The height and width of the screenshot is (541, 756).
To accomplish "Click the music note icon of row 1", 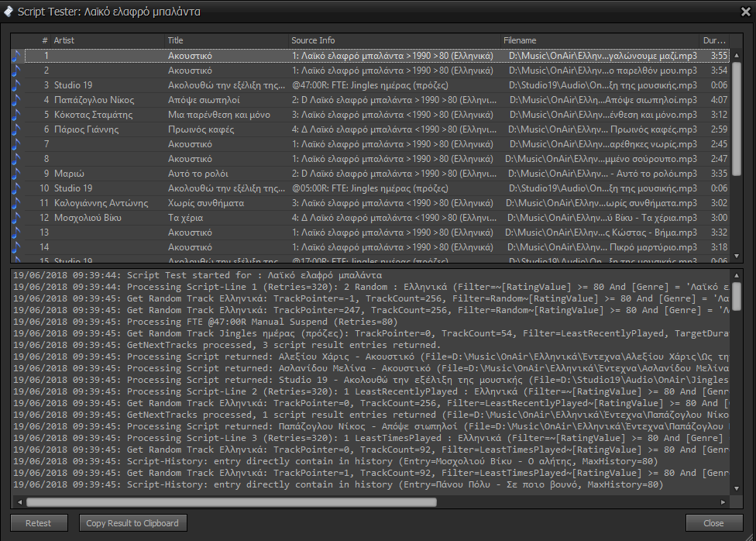I will 16,56.
